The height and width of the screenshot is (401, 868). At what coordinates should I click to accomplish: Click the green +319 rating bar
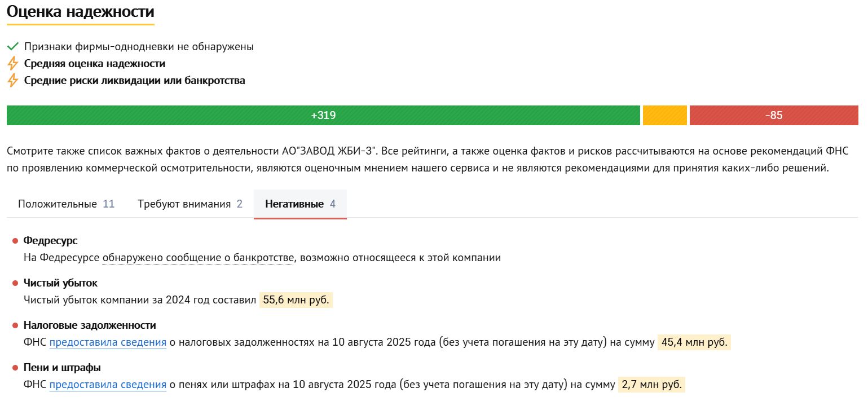[323, 116]
